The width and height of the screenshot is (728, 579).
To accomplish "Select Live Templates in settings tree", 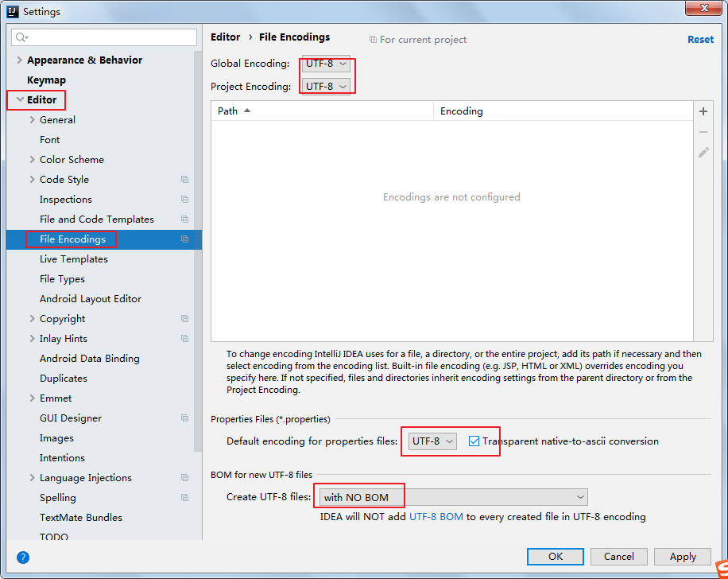I will [73, 259].
